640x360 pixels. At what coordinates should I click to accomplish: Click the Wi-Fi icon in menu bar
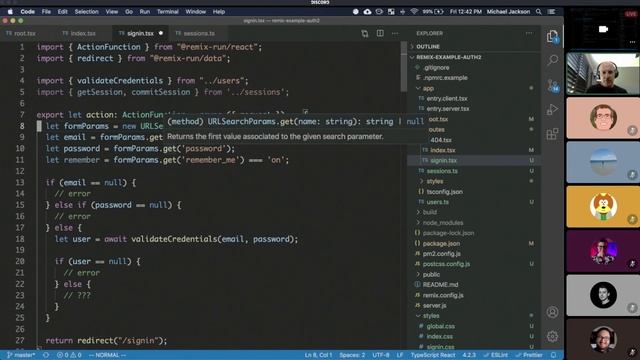point(414,12)
